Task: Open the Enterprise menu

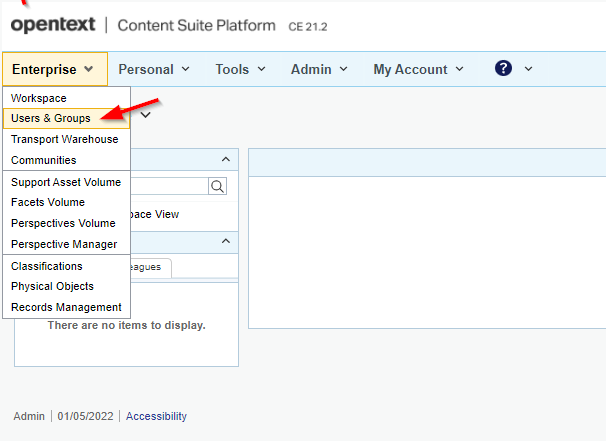Action: tap(54, 69)
